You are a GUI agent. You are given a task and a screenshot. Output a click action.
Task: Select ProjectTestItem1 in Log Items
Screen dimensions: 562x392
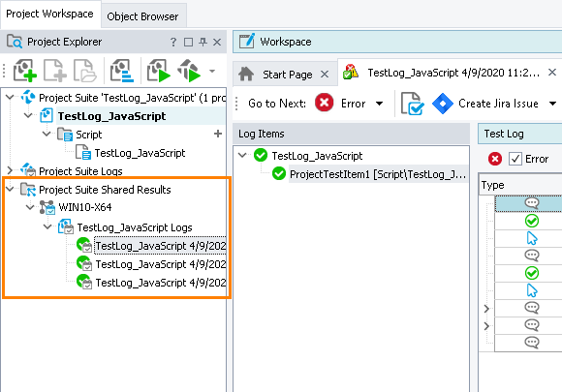378,174
